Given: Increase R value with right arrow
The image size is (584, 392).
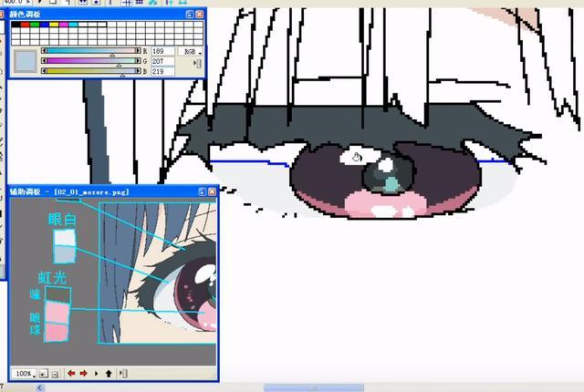Looking at the screenshot, I should (139, 50).
